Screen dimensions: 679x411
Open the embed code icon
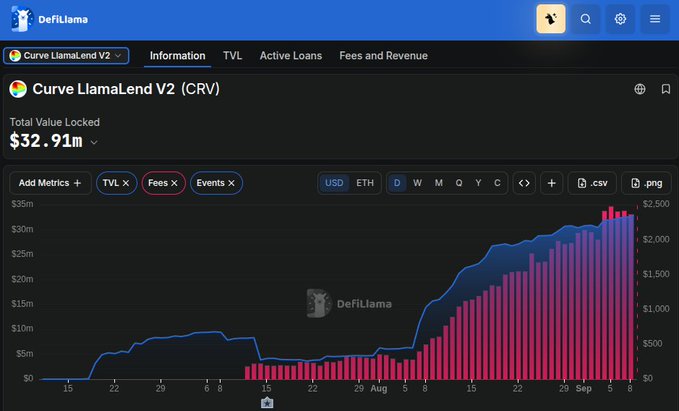pos(524,183)
